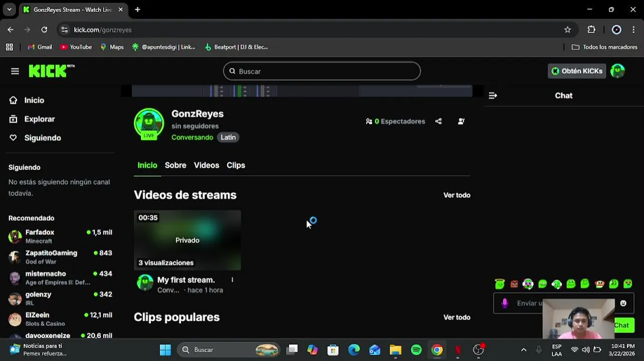
Task: Click the ESP LAA language indicator
Action: 557,350
